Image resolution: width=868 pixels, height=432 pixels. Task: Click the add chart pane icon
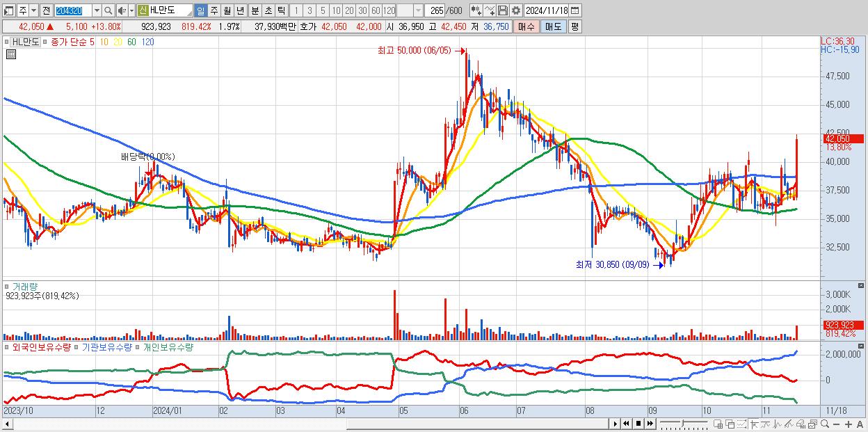[718, 424]
